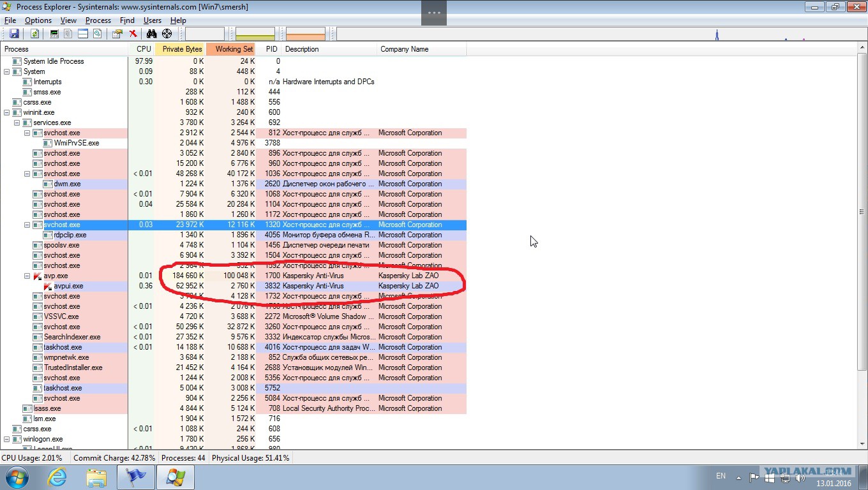Click the vertical scrollbar down arrow
The height and width of the screenshot is (490, 868).
[862, 445]
